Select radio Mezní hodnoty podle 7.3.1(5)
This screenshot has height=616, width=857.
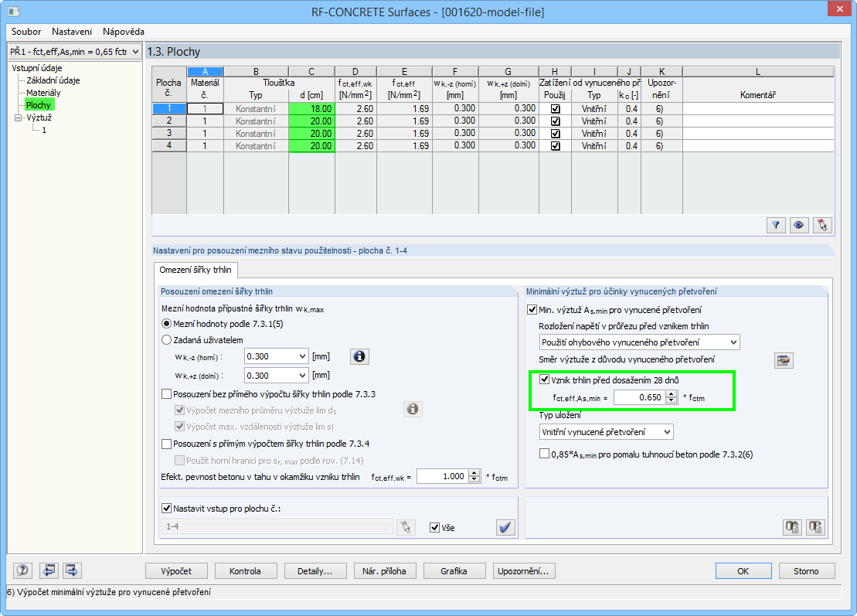click(x=167, y=324)
